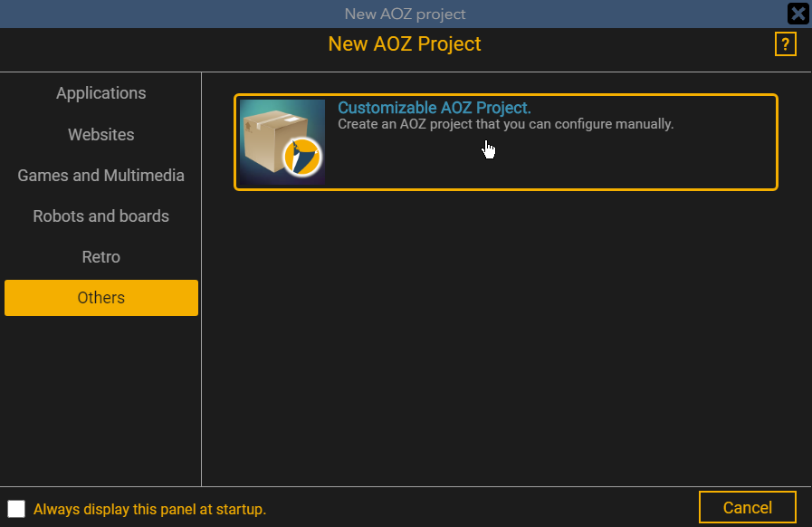Select the highlighted Others category

[100, 298]
